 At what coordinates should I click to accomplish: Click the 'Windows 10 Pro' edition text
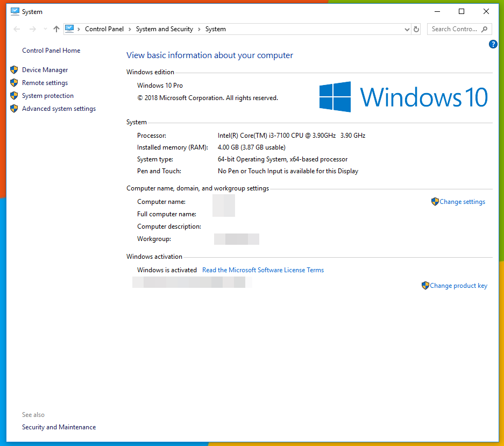click(x=160, y=86)
